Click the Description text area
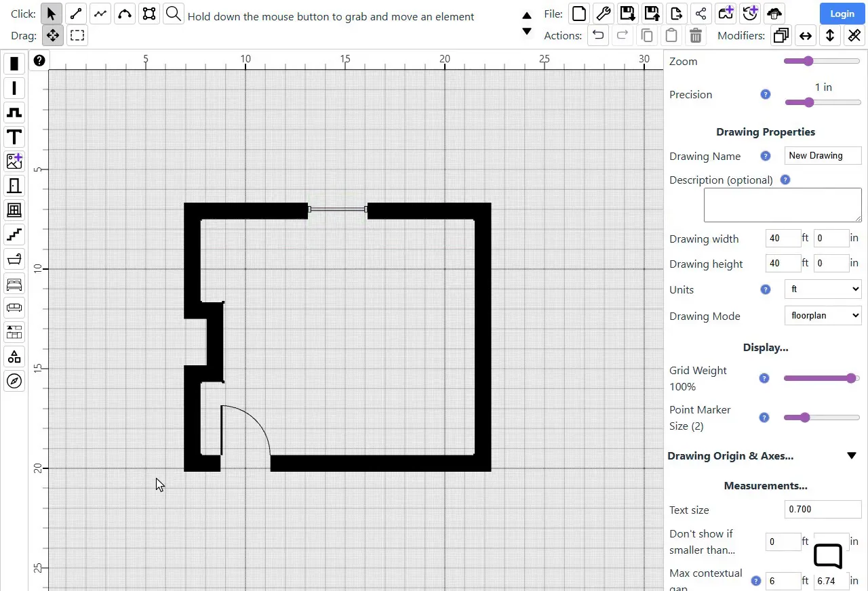The width and height of the screenshot is (868, 591). (x=783, y=205)
